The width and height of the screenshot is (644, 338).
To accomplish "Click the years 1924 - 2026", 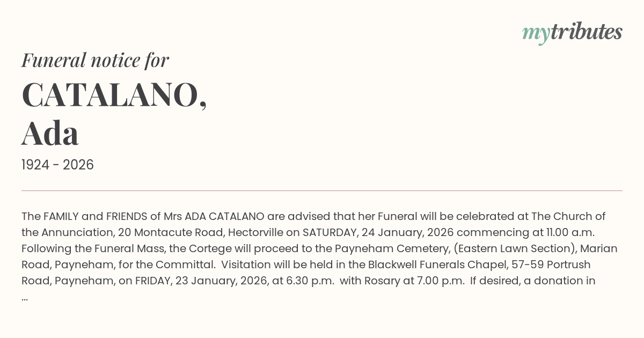I will click(x=57, y=165).
